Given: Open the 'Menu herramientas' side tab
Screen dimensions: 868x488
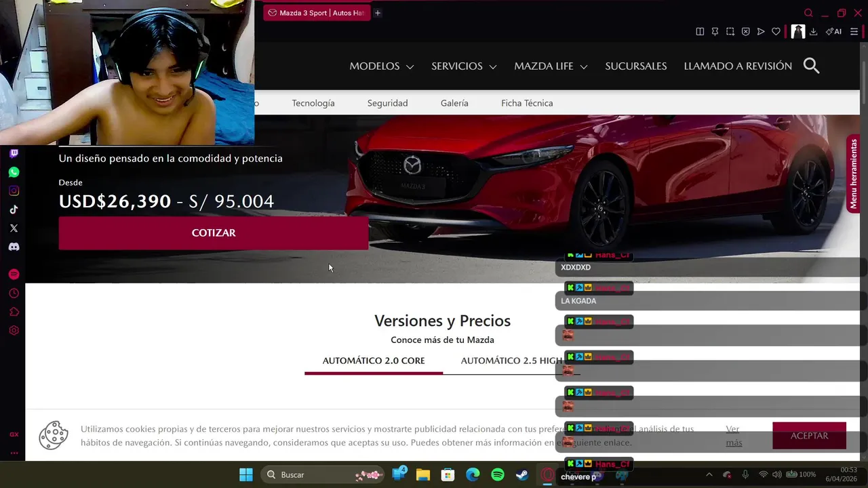Looking at the screenshot, I should (853, 174).
